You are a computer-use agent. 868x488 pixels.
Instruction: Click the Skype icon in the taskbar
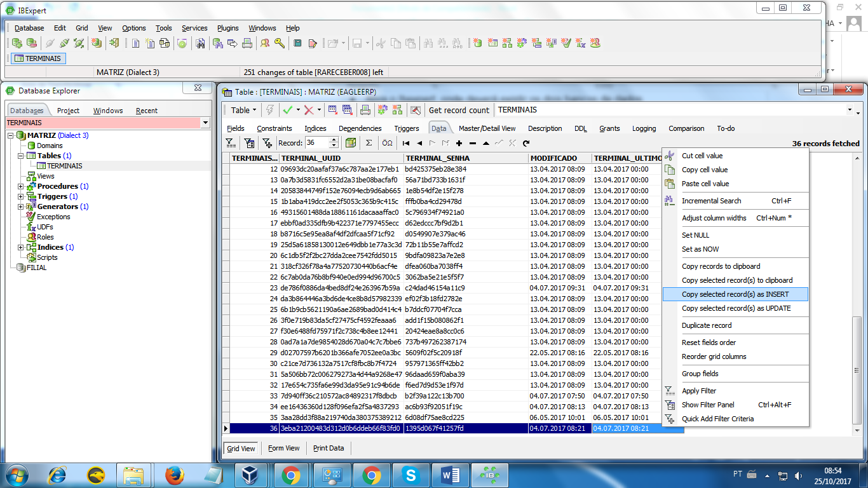[411, 475]
